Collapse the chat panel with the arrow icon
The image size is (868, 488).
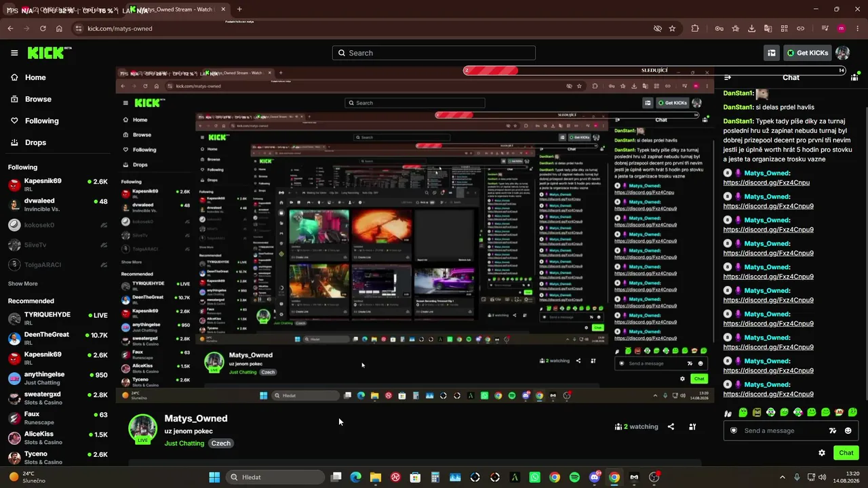(728, 77)
